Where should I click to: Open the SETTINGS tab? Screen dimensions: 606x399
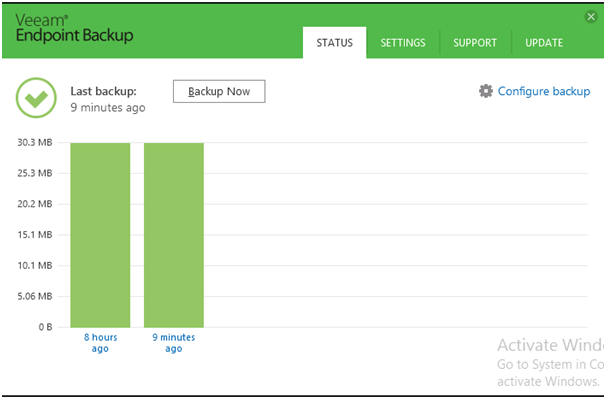pos(403,43)
